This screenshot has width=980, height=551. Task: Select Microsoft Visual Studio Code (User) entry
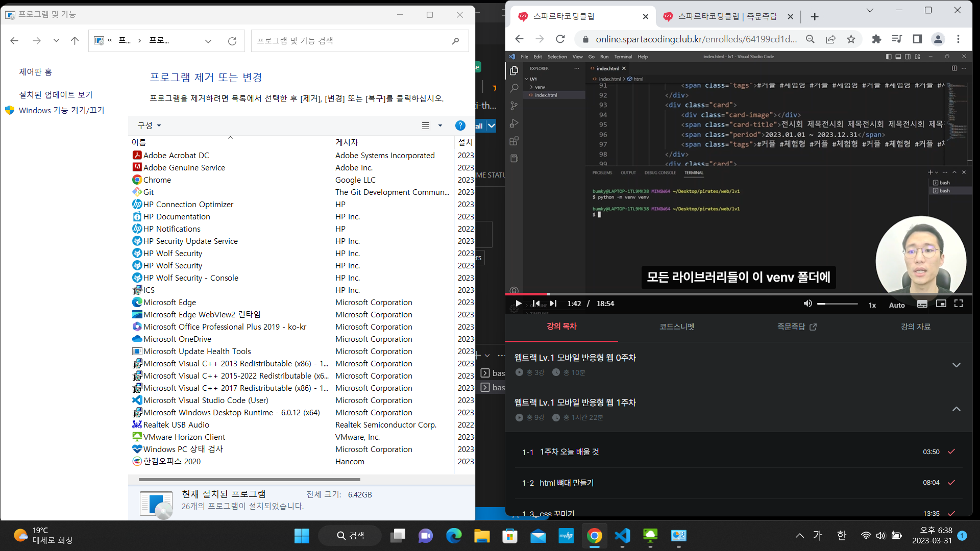pos(206,400)
